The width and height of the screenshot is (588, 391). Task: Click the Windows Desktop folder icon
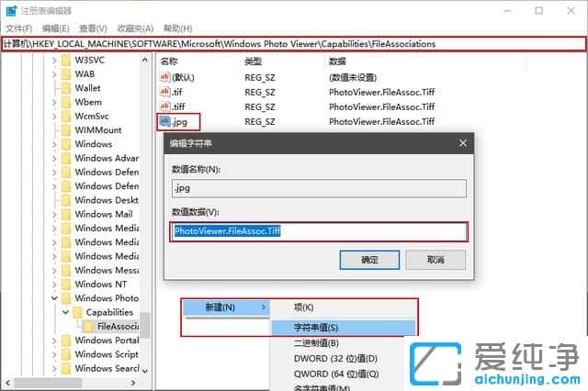coord(66,200)
